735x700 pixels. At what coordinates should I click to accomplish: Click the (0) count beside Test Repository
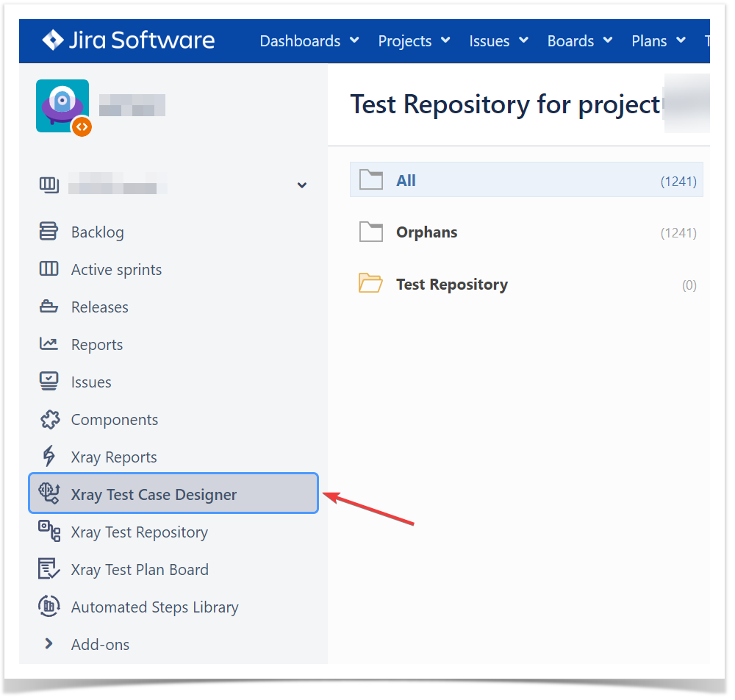tap(689, 285)
